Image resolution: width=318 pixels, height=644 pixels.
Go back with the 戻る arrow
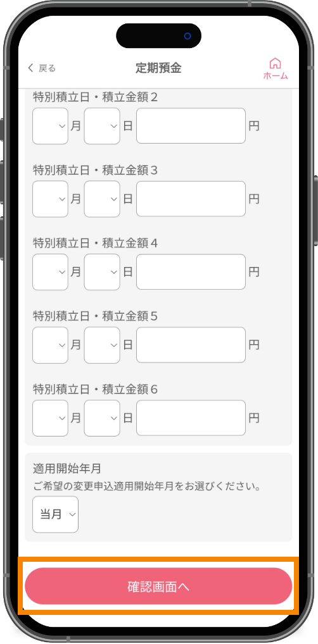click(30, 68)
